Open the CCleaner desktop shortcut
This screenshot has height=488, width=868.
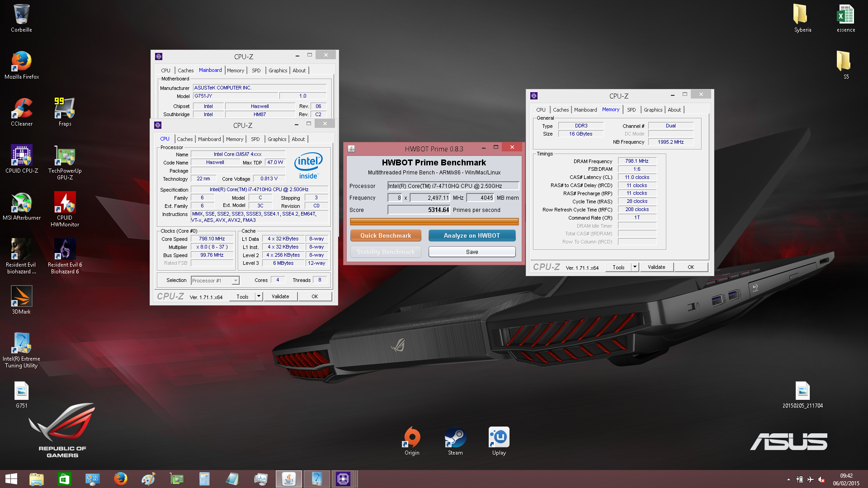tap(21, 112)
